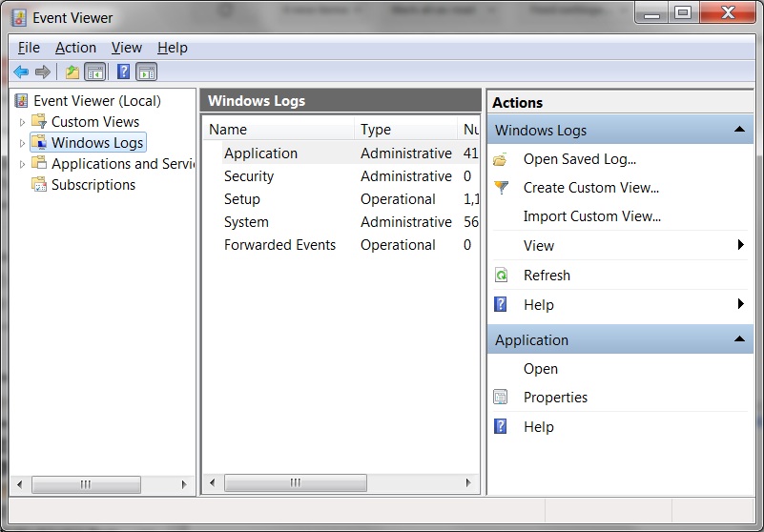The width and height of the screenshot is (764, 532).
Task: Click the Windows Logs list scrollbar thumb
Action: point(296,482)
